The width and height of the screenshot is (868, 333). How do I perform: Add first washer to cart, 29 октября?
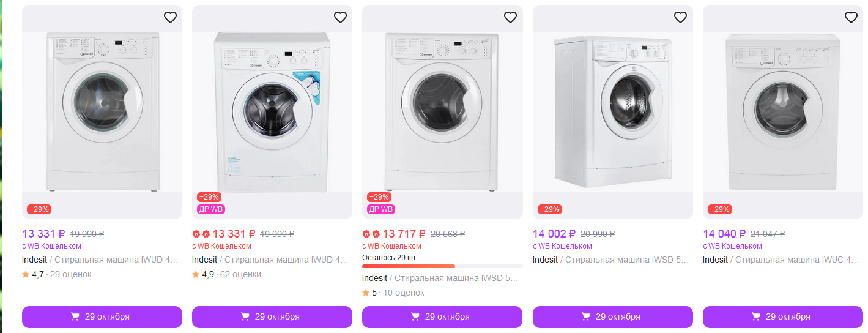coord(102,316)
